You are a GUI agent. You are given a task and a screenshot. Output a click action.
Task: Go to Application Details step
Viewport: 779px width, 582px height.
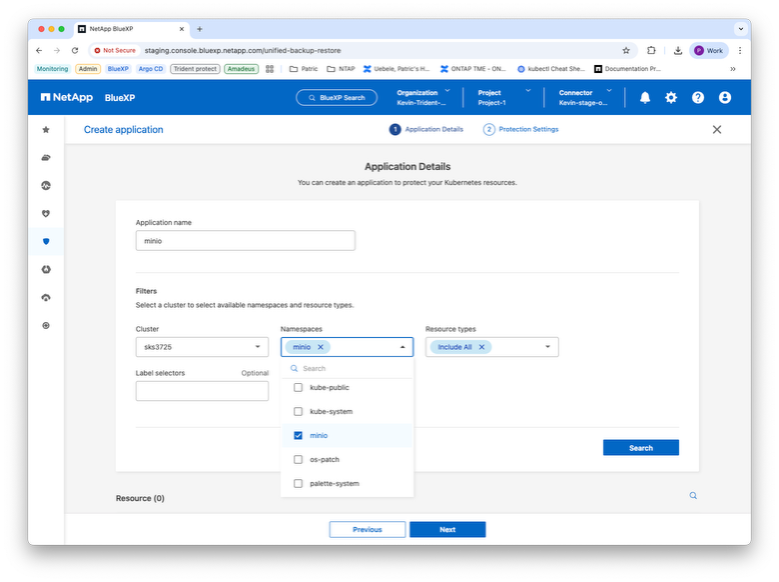426,129
